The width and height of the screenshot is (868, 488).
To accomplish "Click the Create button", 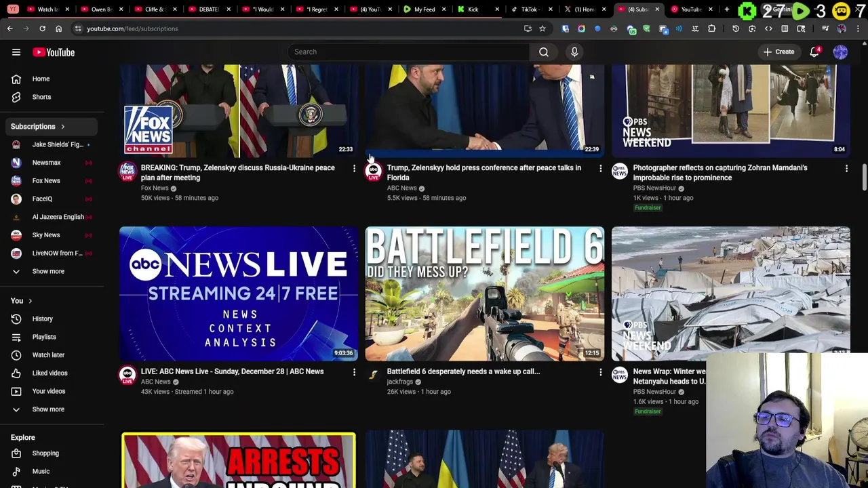I will (x=778, y=52).
